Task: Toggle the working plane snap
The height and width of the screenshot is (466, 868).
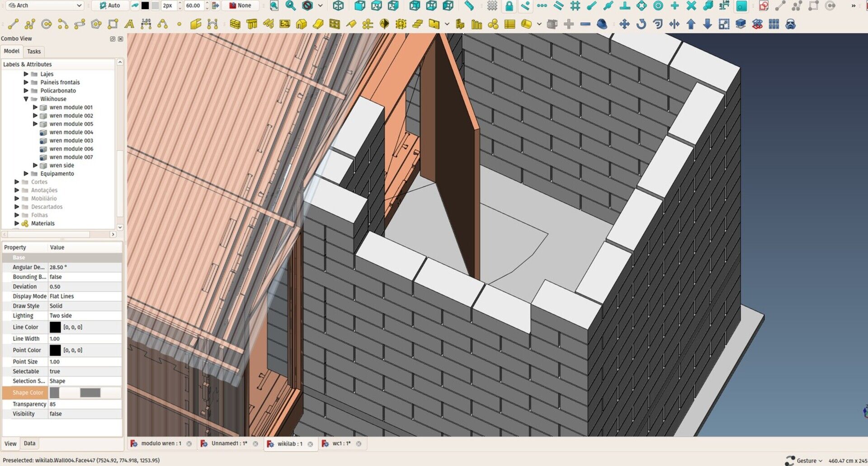Action: [741, 5]
